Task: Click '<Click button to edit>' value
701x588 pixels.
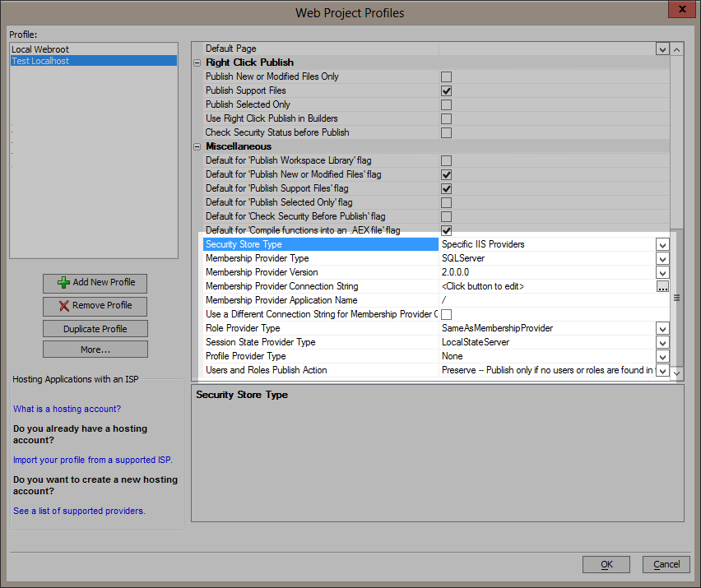Action: (483, 286)
